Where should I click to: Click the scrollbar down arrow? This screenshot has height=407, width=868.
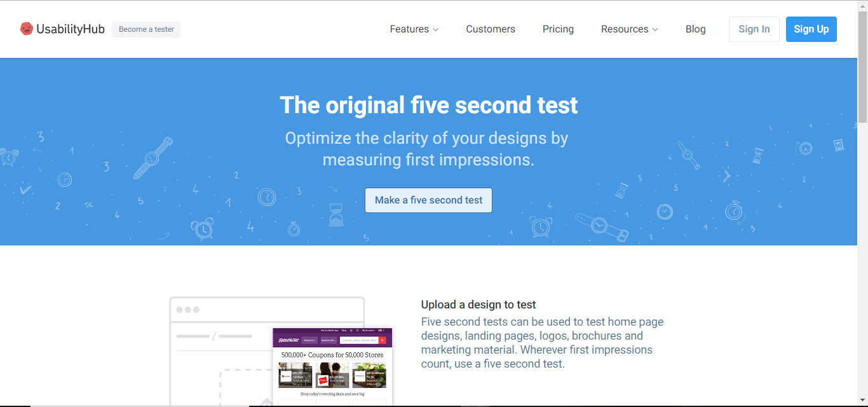862,401
